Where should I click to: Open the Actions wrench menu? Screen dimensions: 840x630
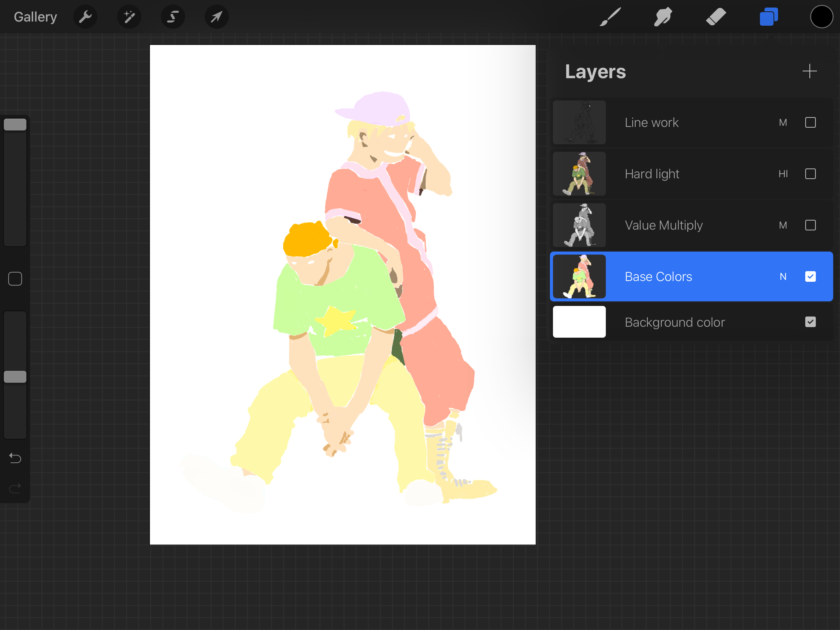85,17
